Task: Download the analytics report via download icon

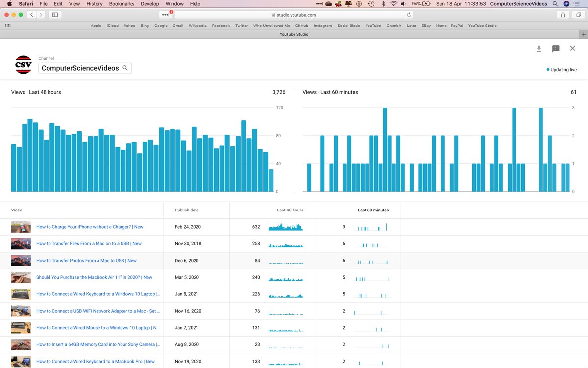Action: tap(539, 48)
